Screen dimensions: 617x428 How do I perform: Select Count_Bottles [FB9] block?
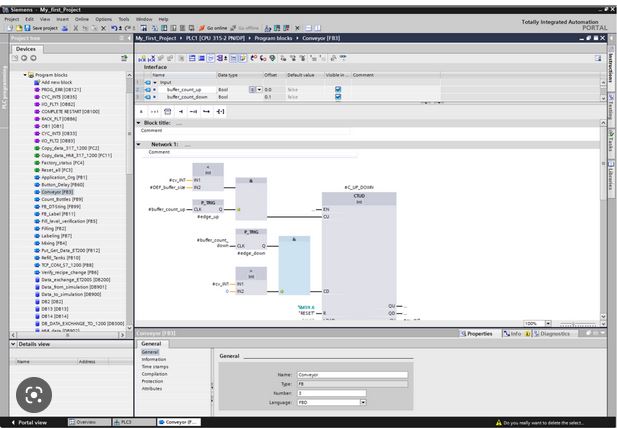point(62,199)
